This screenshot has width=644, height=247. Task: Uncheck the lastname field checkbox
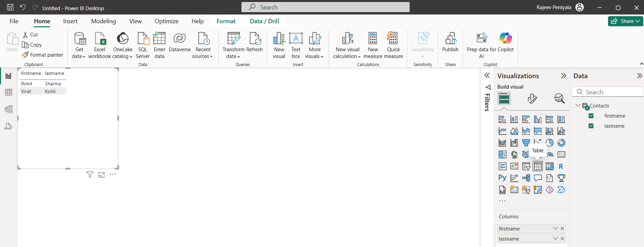click(x=591, y=126)
